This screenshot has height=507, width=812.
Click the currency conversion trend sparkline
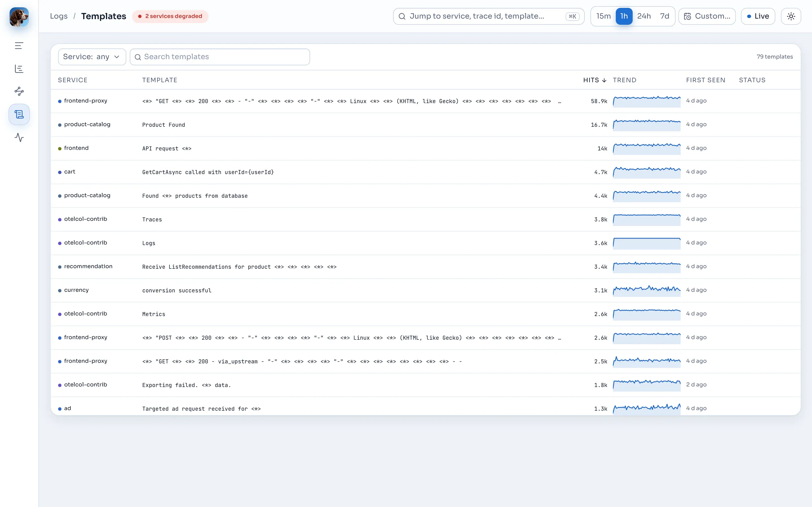(646, 290)
